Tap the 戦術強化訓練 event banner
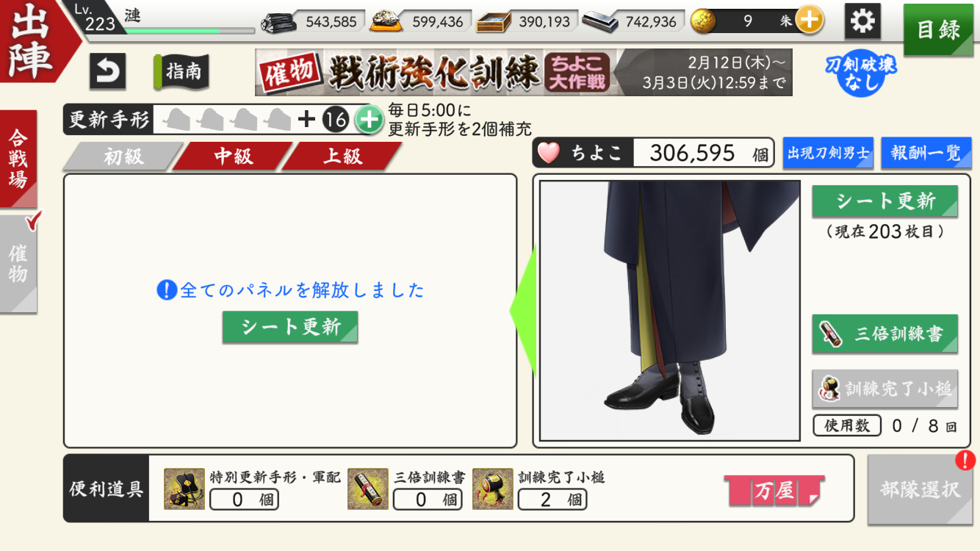980x551 pixels. 523,72
